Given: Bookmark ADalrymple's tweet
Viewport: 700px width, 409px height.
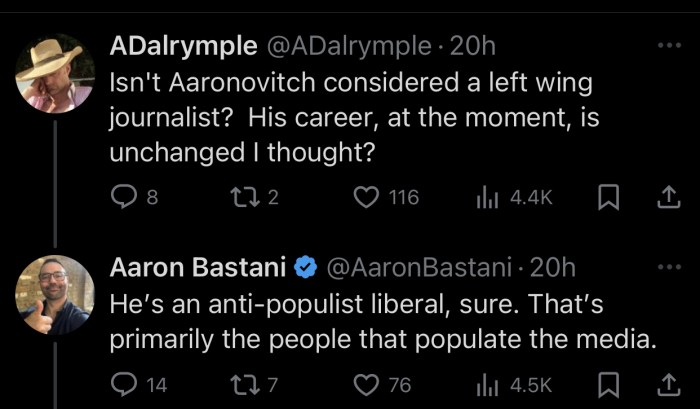Looking at the screenshot, I should click(x=606, y=197).
